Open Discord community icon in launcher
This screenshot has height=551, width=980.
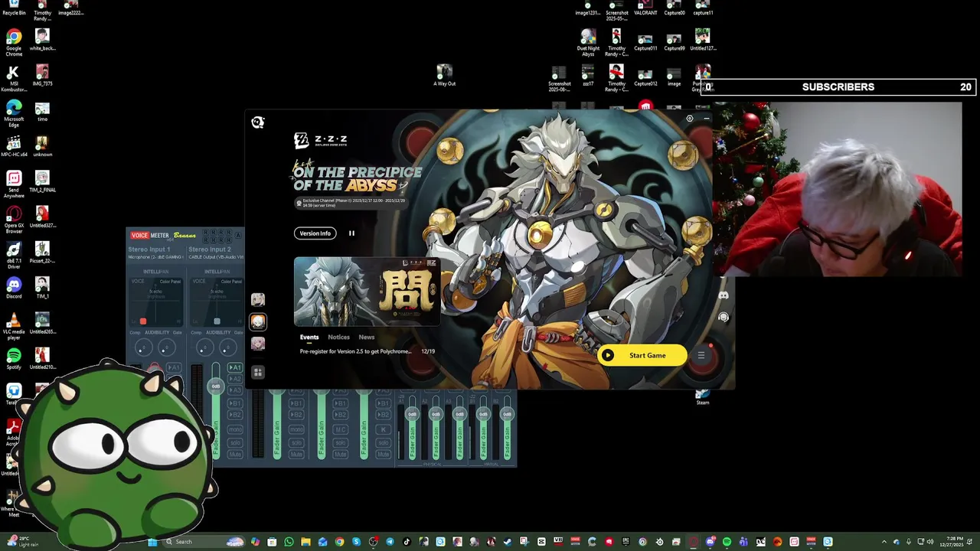click(x=724, y=295)
